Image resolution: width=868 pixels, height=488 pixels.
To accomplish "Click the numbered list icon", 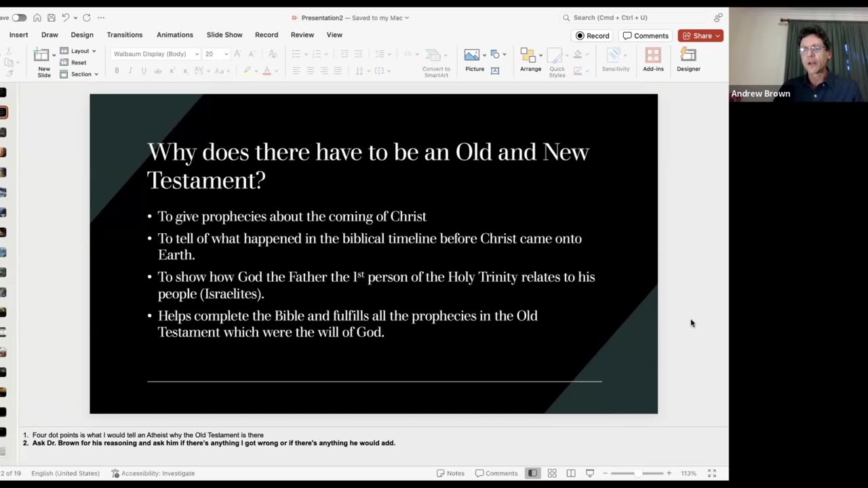I will point(315,54).
